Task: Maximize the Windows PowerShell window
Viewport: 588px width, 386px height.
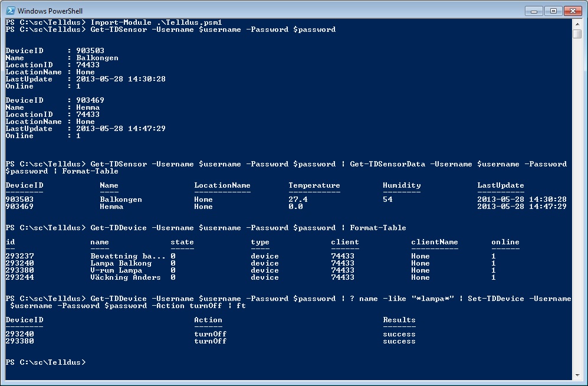Action: pos(553,11)
